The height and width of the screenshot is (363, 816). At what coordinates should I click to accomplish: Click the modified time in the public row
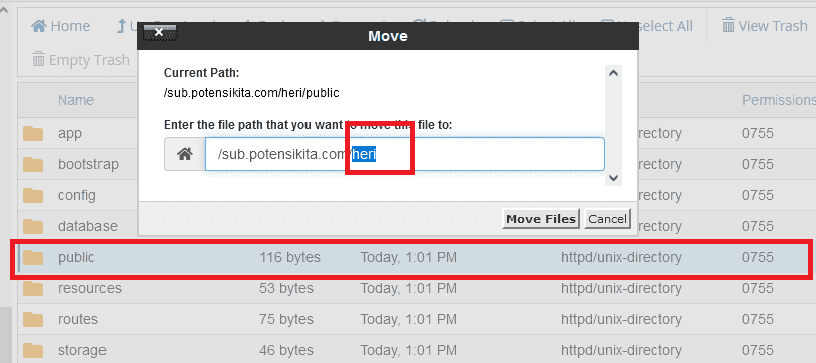(x=409, y=257)
